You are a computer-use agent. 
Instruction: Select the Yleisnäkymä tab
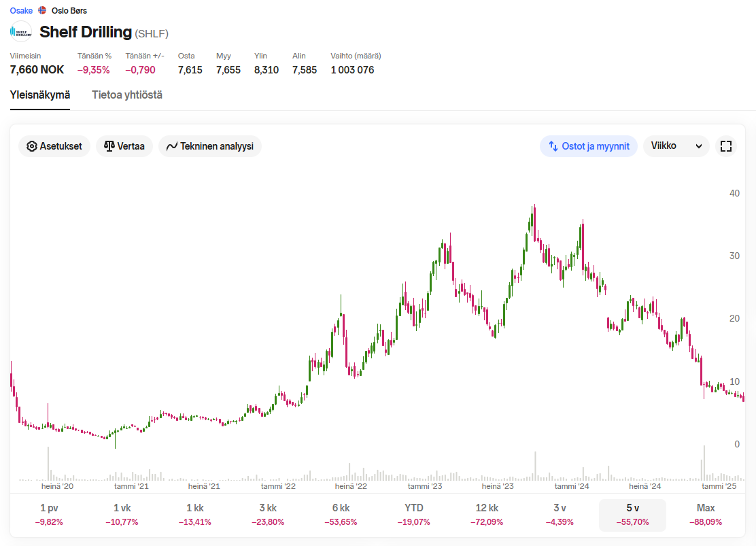(x=40, y=95)
